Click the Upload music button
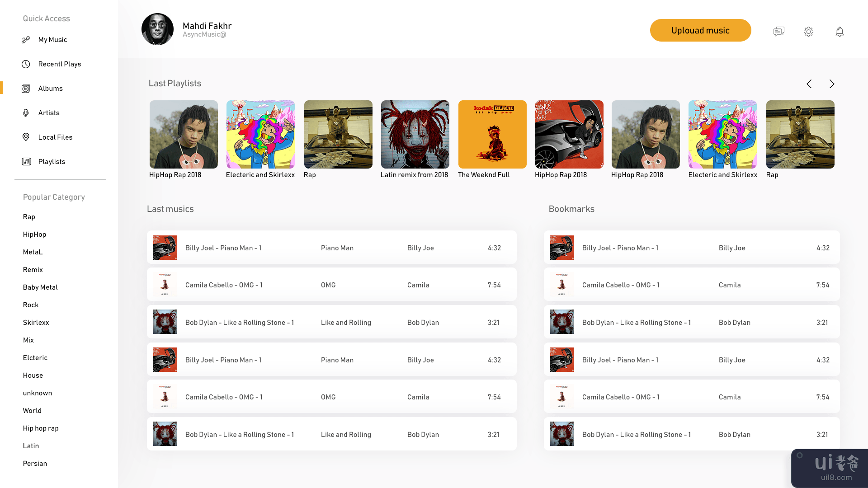The height and width of the screenshot is (488, 868). pyautogui.click(x=700, y=30)
